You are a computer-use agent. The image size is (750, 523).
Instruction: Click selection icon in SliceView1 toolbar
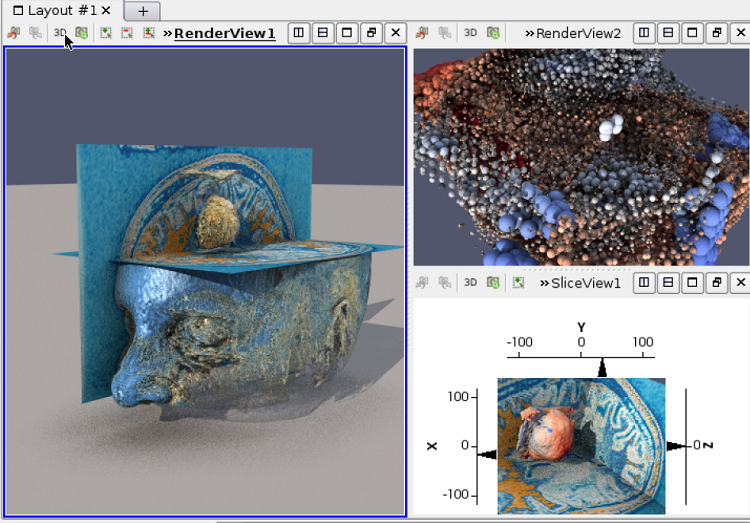pyautogui.click(x=518, y=283)
